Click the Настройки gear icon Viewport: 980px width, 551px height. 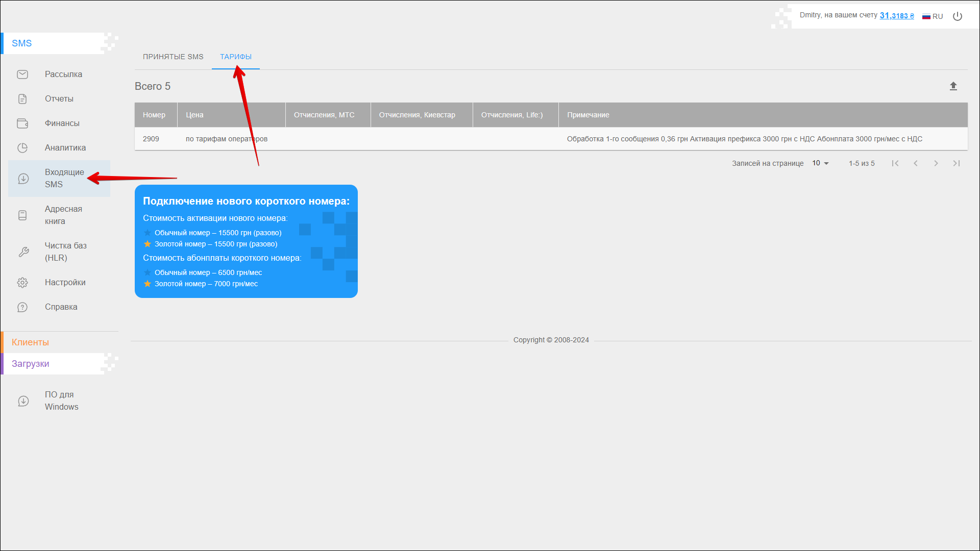pyautogui.click(x=22, y=283)
